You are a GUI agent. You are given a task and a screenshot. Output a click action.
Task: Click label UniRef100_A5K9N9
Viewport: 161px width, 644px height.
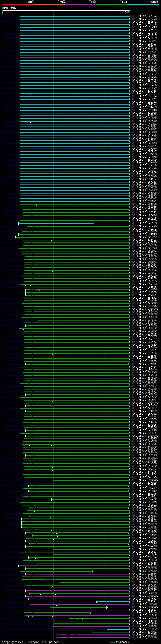(144, 624)
